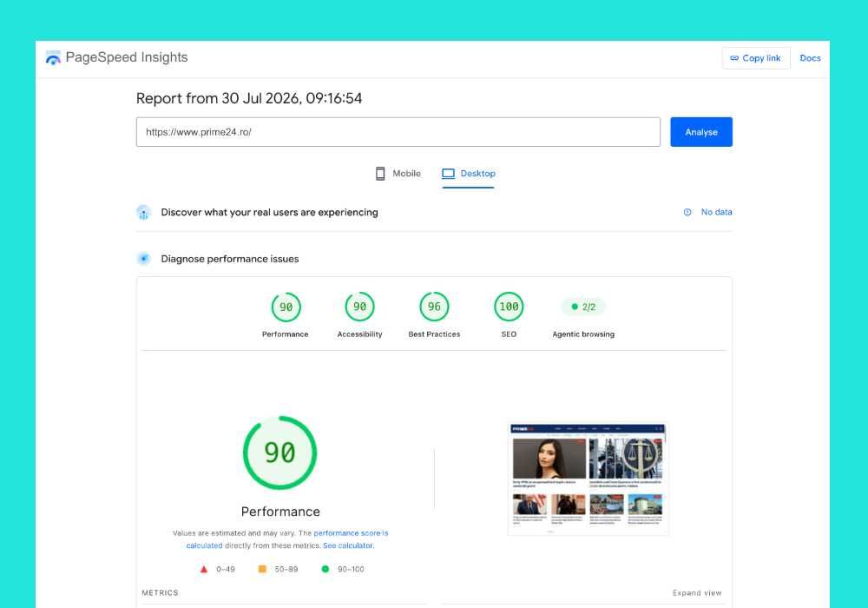Click the PageSpeed Insights logo icon

point(53,57)
